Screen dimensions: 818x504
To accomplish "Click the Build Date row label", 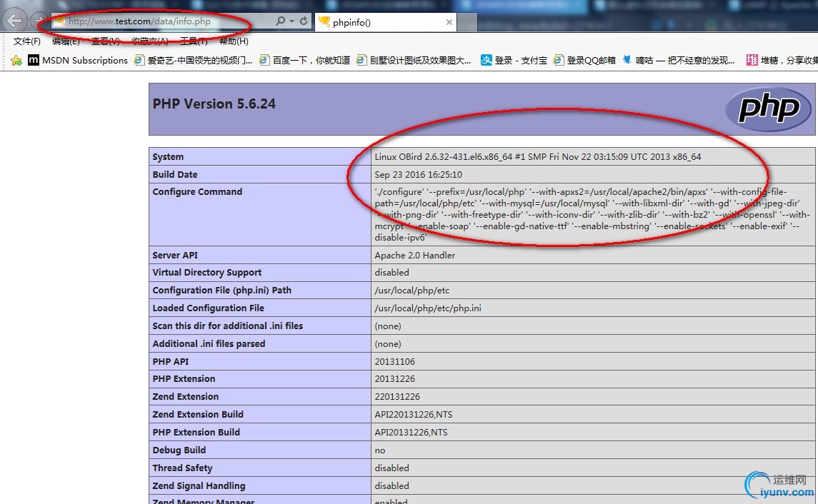I will click(x=175, y=175).
